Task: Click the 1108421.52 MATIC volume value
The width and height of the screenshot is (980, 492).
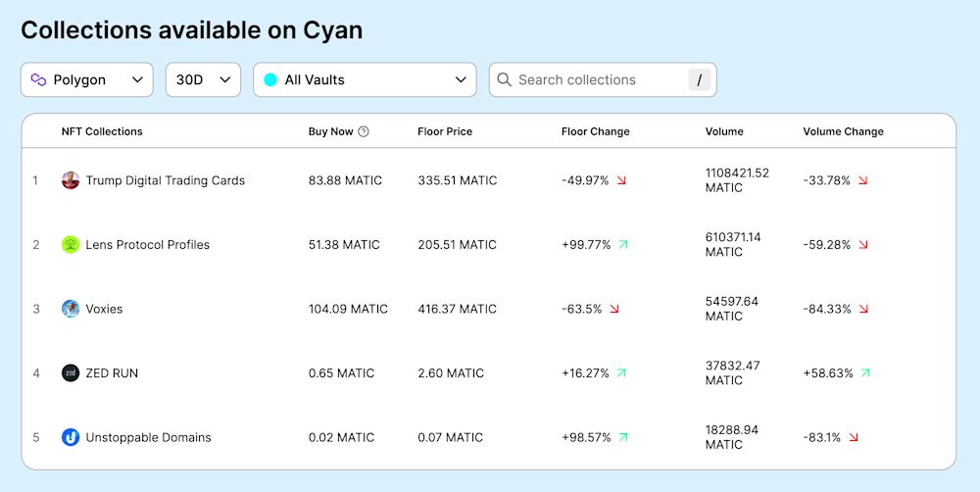Action: click(738, 180)
